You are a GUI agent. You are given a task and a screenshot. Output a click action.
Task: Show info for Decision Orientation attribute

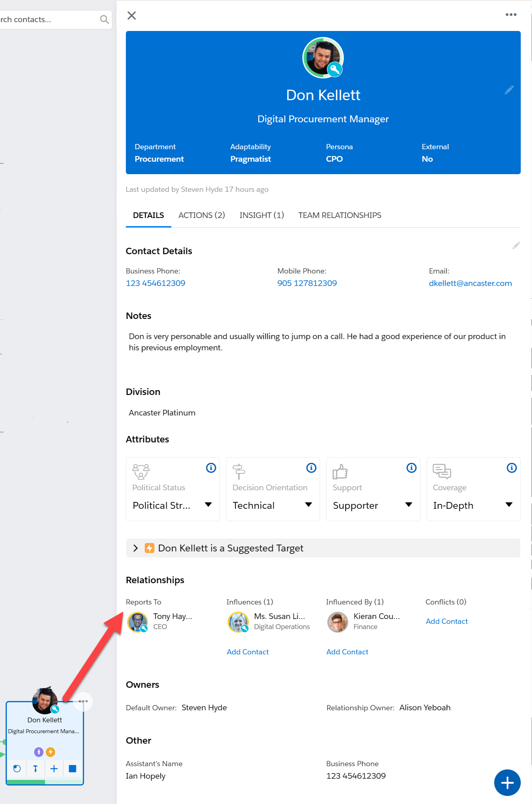[311, 468]
